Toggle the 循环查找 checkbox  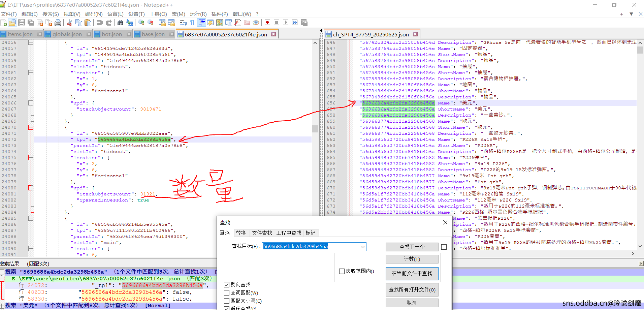pos(227,308)
